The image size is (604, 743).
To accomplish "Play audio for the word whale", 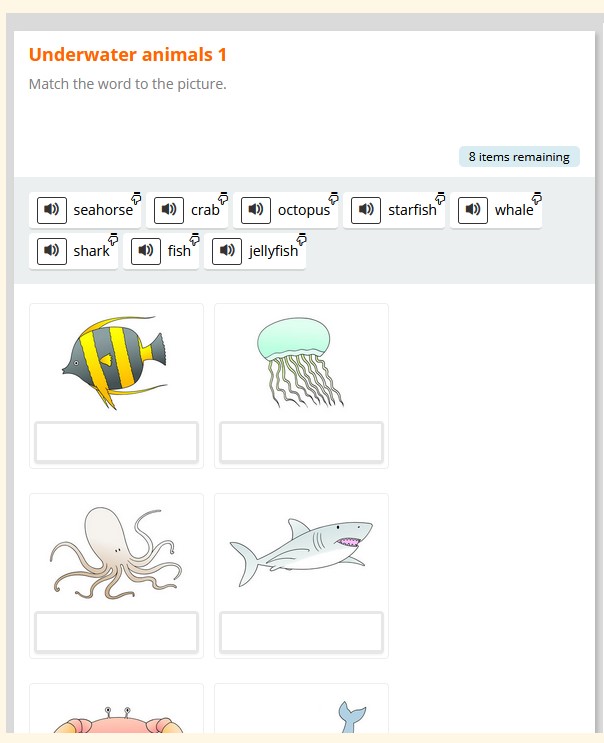I will point(473,210).
